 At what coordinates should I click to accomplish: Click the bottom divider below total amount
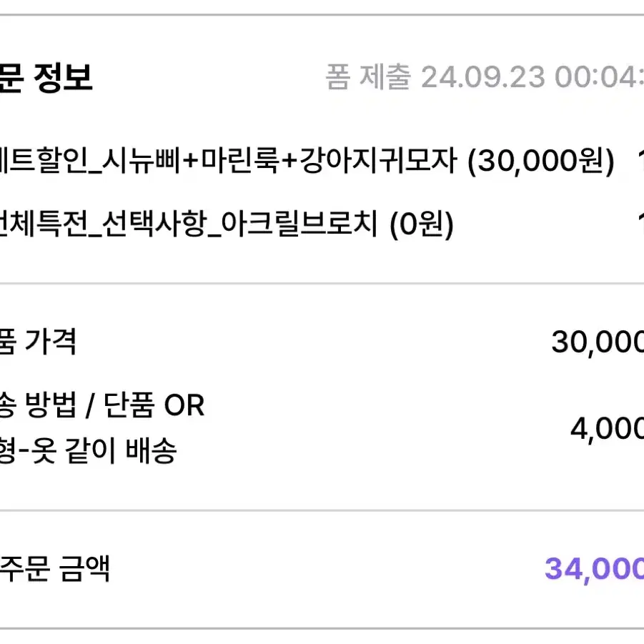[x=322, y=628]
